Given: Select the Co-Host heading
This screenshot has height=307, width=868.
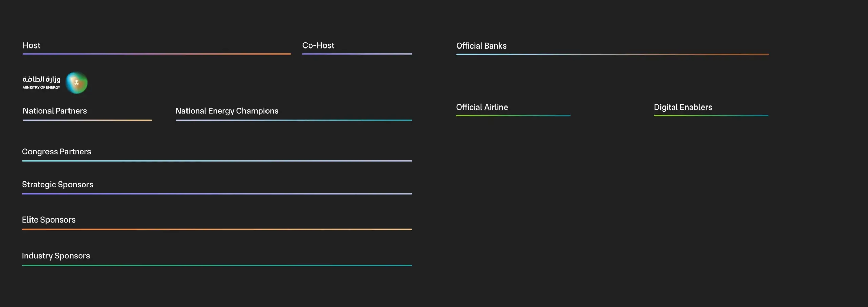Looking at the screenshot, I should (318, 45).
